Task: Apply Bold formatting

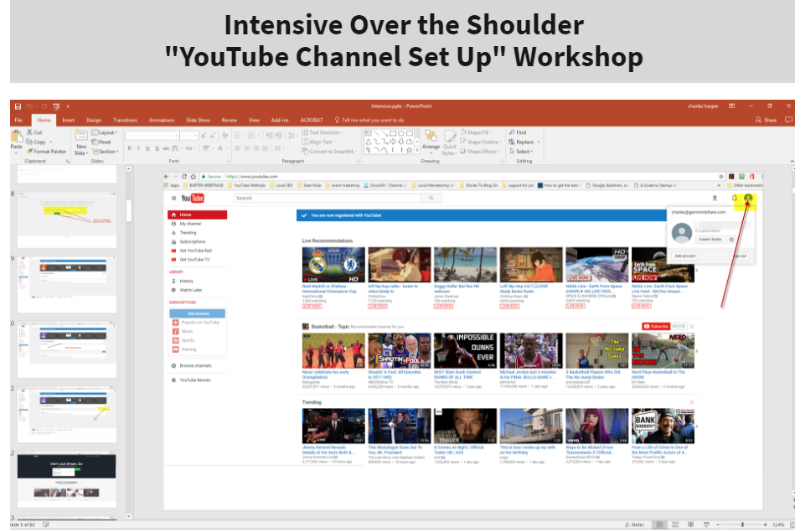Action: pos(129,148)
